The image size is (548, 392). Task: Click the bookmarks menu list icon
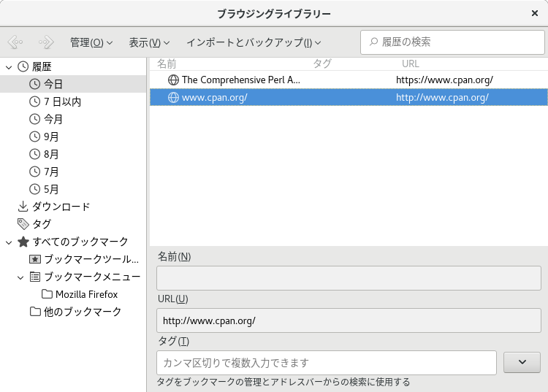[35, 277]
